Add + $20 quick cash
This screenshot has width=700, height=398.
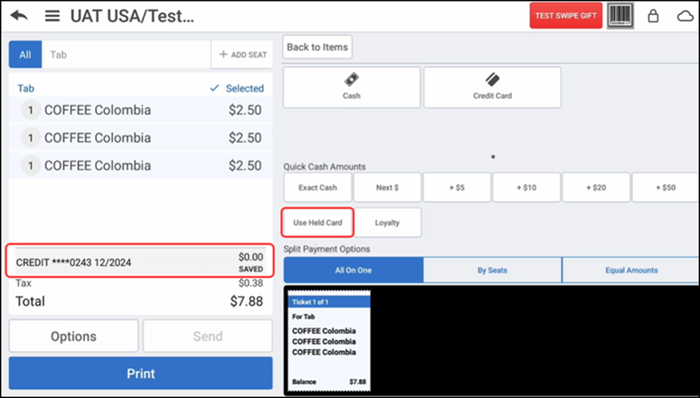pos(596,187)
